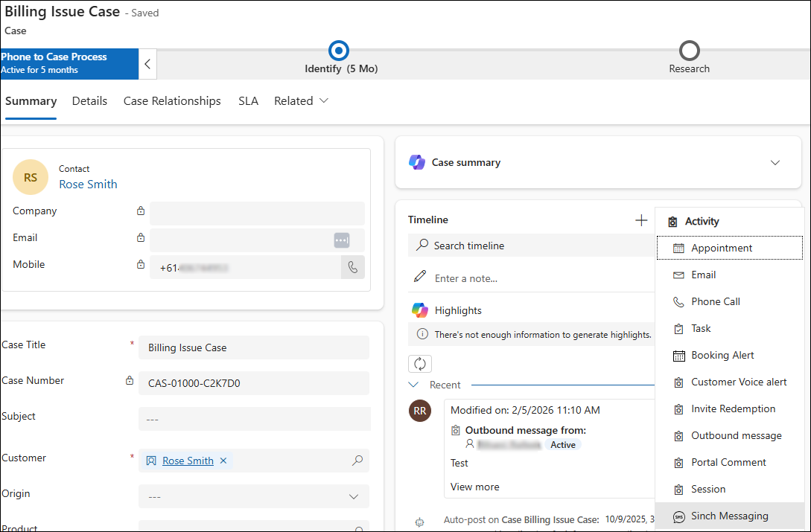The width and height of the screenshot is (811, 532).
Task: Expand the Case summary card
Action: click(x=775, y=163)
